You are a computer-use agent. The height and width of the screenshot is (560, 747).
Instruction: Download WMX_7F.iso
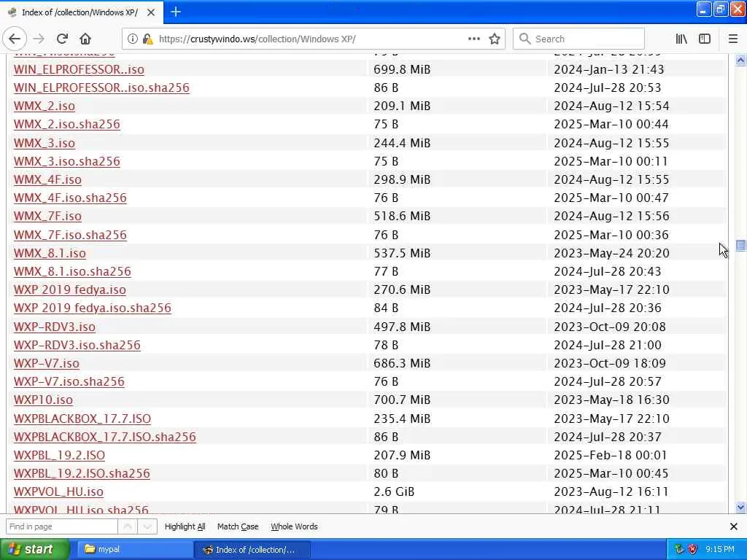47,216
